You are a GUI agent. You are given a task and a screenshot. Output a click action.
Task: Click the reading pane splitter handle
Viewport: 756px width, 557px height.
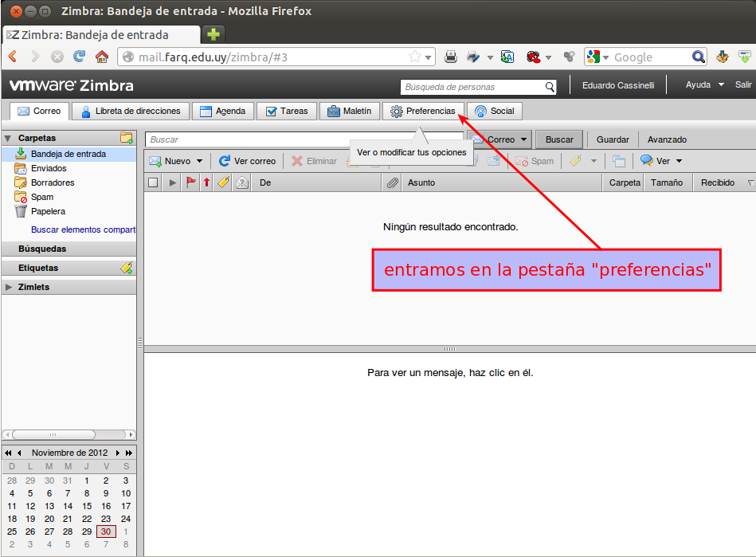click(449, 349)
